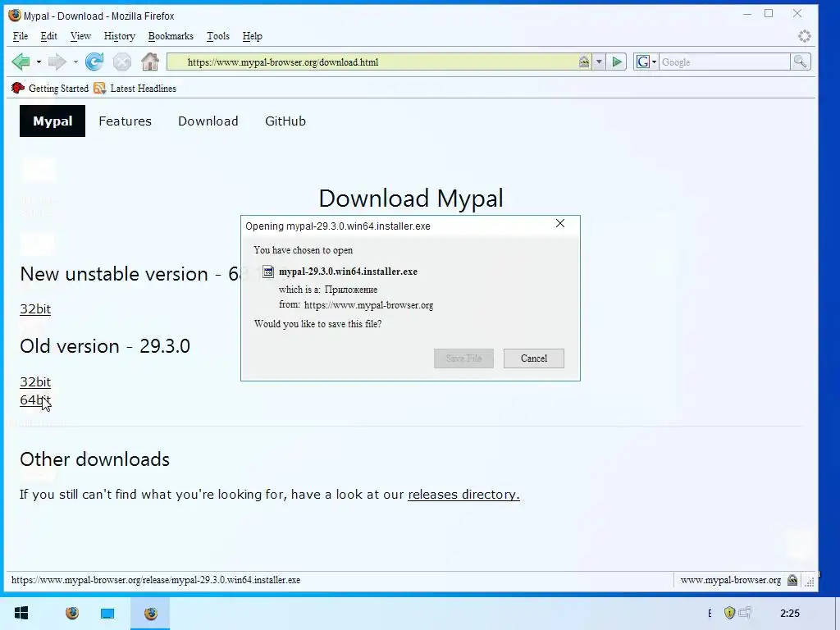
Task: Click the Save File button
Action: pyautogui.click(x=464, y=358)
